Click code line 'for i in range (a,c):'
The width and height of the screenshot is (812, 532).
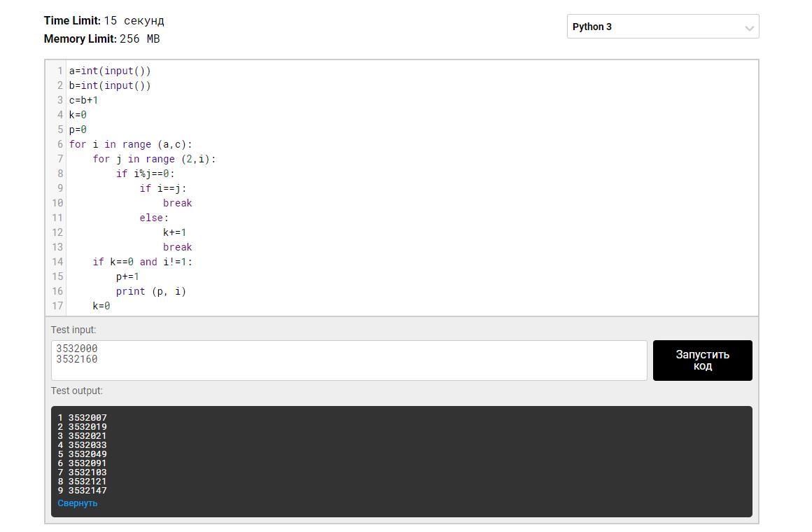[130, 144]
